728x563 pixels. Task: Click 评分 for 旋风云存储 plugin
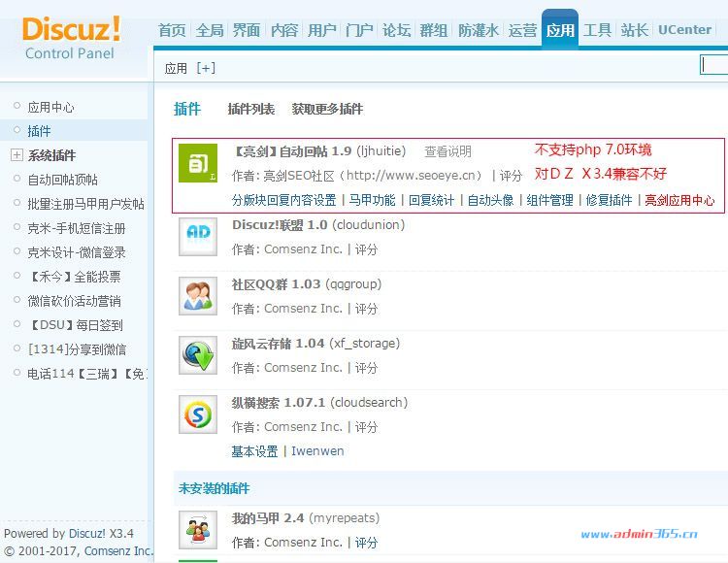(366, 368)
